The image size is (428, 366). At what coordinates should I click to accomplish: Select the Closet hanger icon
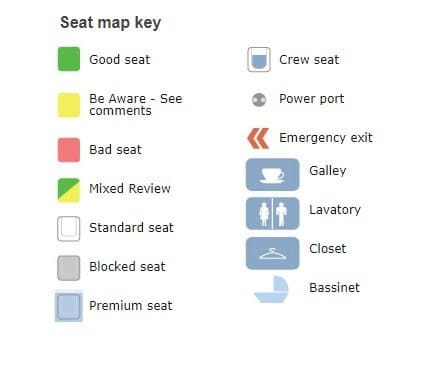[273, 253]
